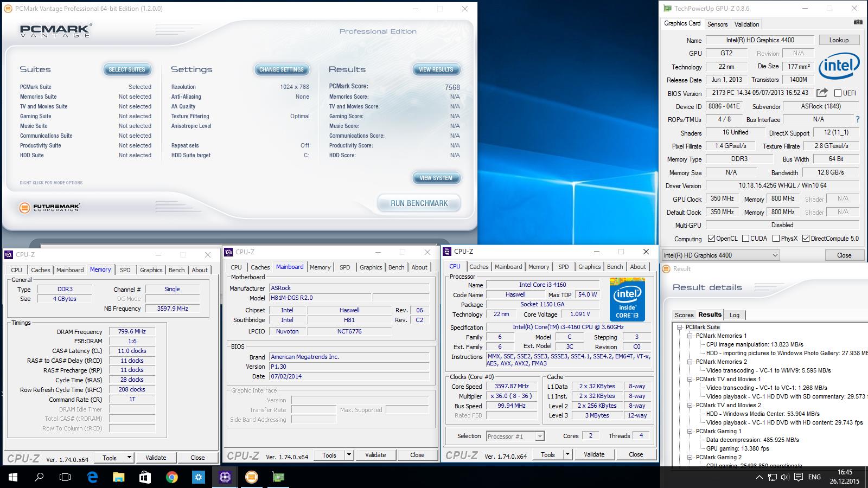Click the View Results button

tap(436, 69)
